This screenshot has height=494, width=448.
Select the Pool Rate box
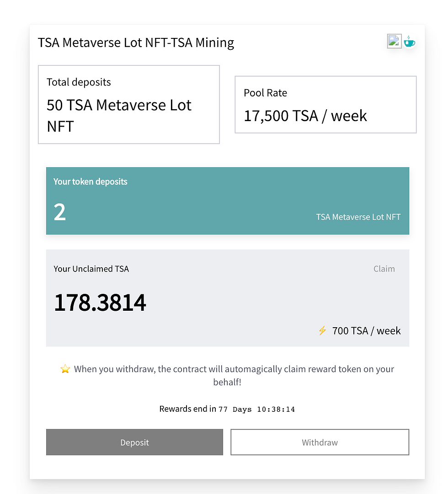coord(325,105)
